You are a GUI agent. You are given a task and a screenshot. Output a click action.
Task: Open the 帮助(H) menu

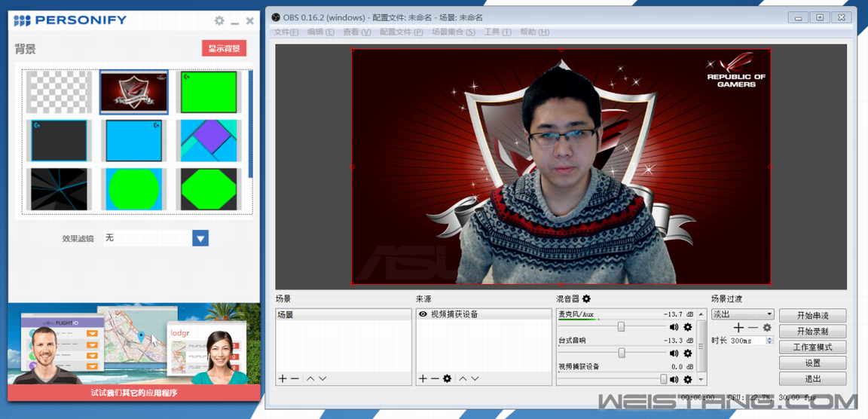pos(535,32)
